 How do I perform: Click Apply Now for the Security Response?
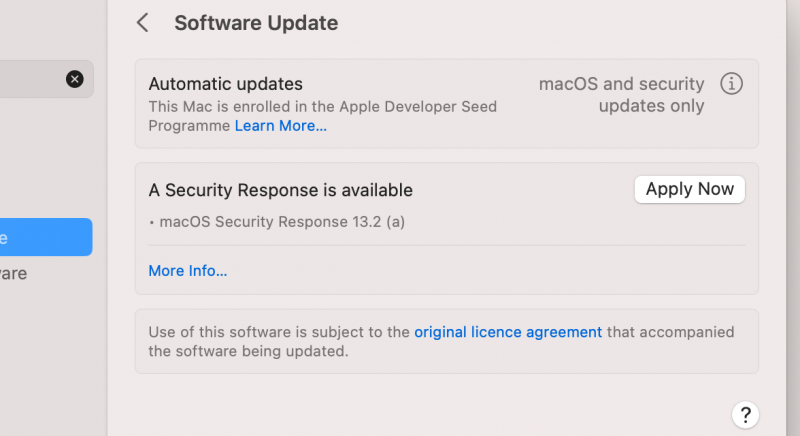click(x=689, y=189)
